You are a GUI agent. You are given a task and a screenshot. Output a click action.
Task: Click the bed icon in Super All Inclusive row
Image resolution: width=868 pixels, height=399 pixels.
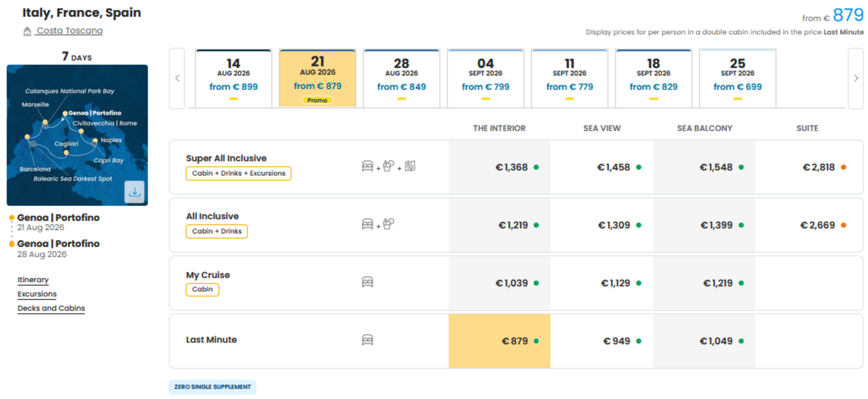click(368, 166)
